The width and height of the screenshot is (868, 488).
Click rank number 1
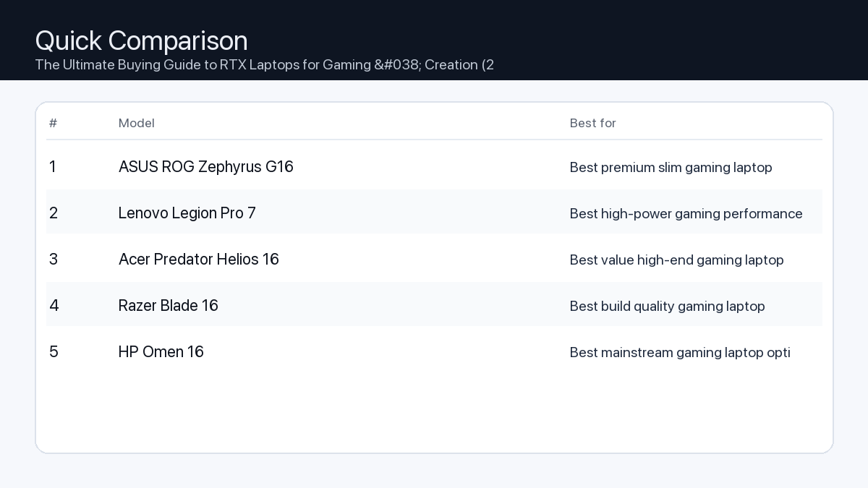pos(53,167)
